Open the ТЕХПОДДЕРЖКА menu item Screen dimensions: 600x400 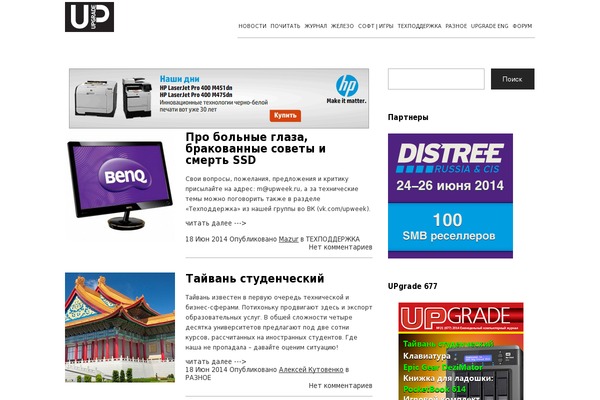(419, 26)
